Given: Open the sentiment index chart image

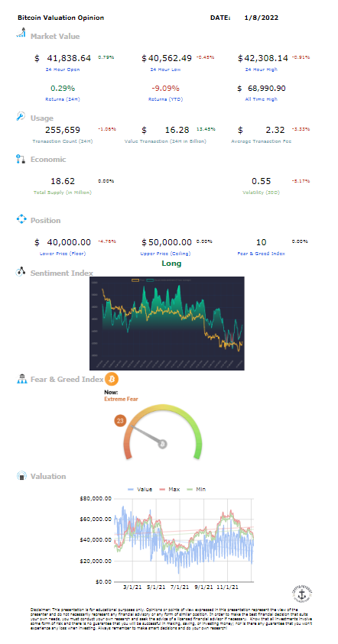Looking at the screenshot, I should (x=167, y=323).
